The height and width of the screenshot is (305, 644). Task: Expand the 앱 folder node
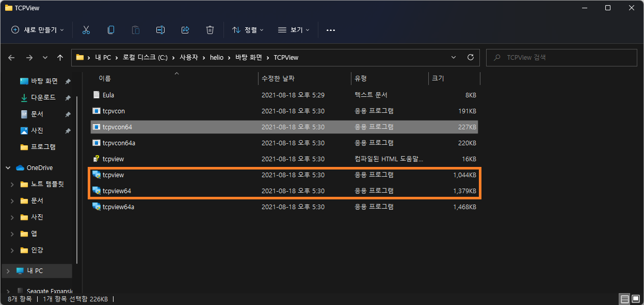13,233
